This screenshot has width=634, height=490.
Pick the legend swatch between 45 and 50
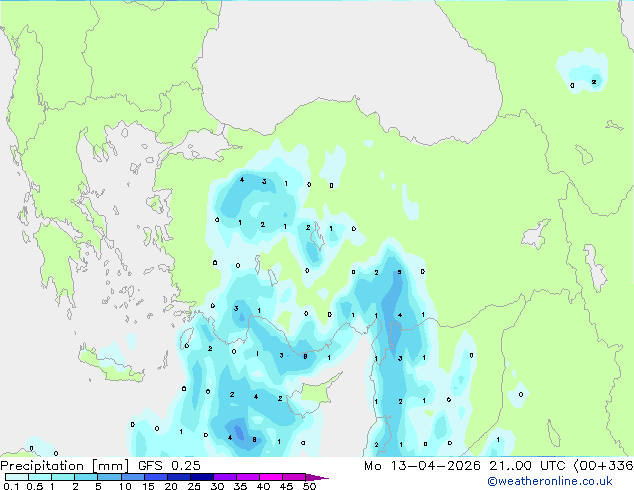(x=294, y=477)
